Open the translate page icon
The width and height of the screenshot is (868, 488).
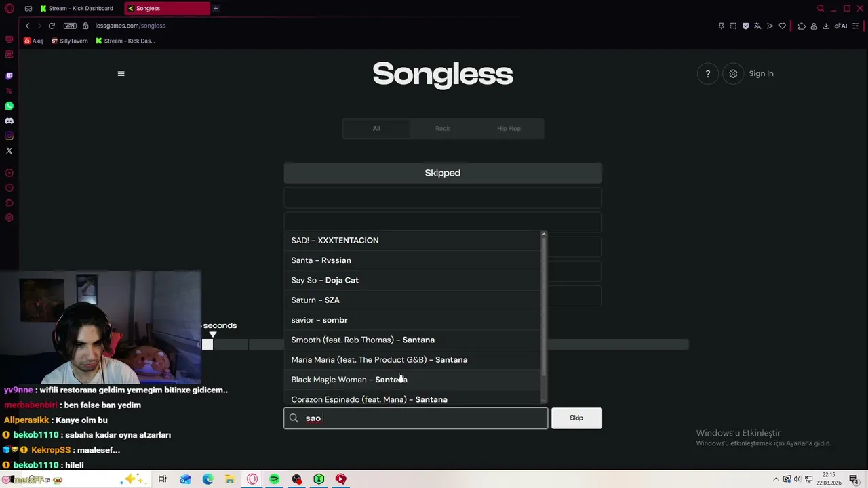[x=757, y=26]
